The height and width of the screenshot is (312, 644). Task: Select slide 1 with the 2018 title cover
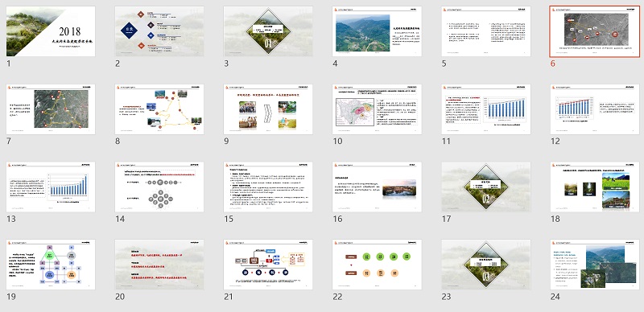point(51,31)
